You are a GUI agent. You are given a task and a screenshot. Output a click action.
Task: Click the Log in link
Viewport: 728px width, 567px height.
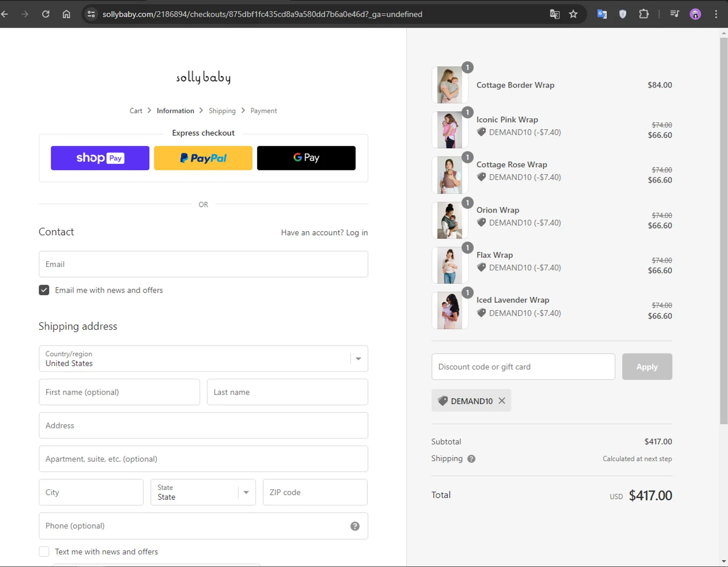coord(357,233)
